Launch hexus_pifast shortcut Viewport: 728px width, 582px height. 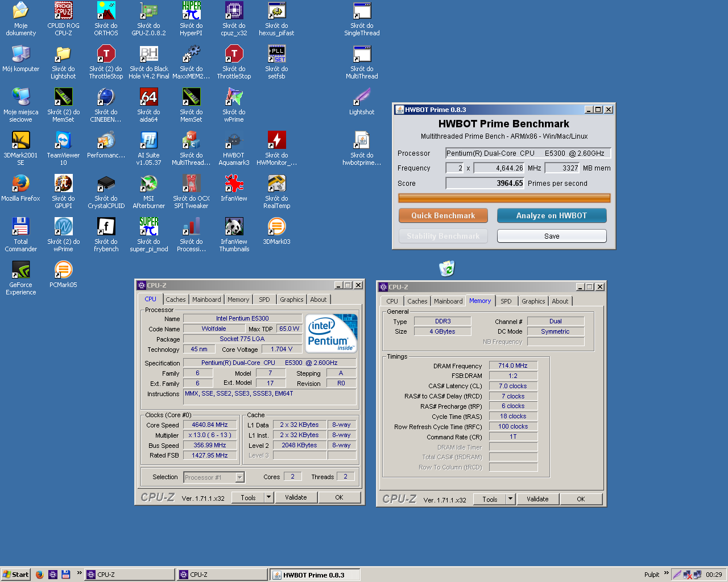276,19
